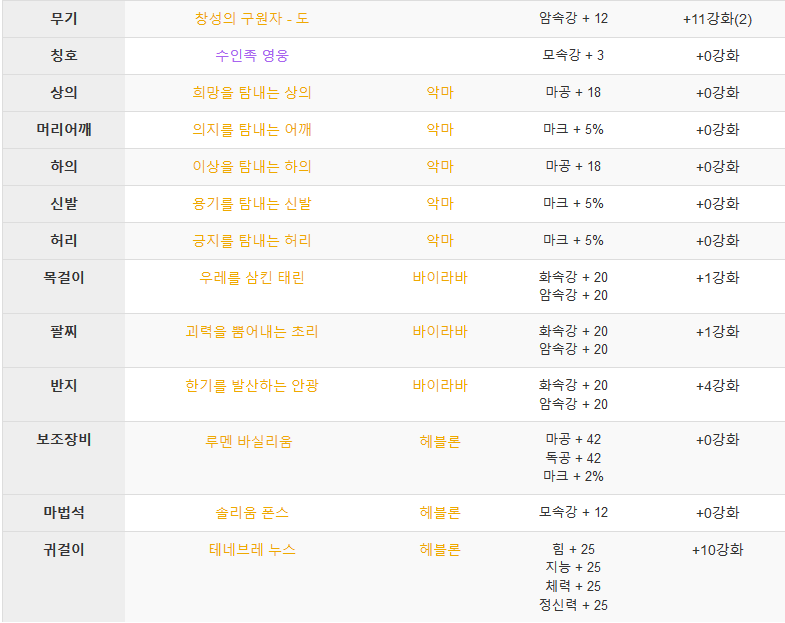The width and height of the screenshot is (785, 623).
Task: Click the 반지 row header
Action: click(64, 395)
